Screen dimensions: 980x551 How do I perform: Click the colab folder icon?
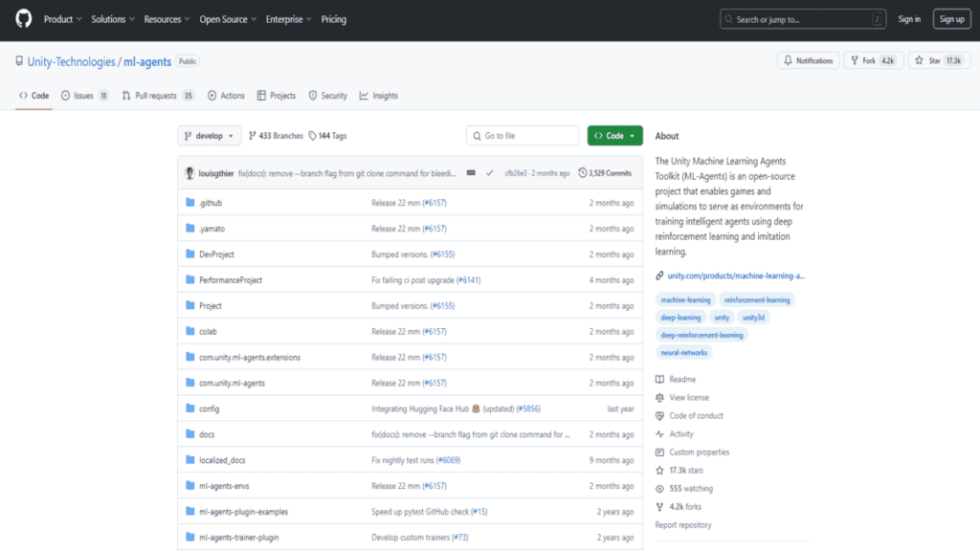click(190, 331)
